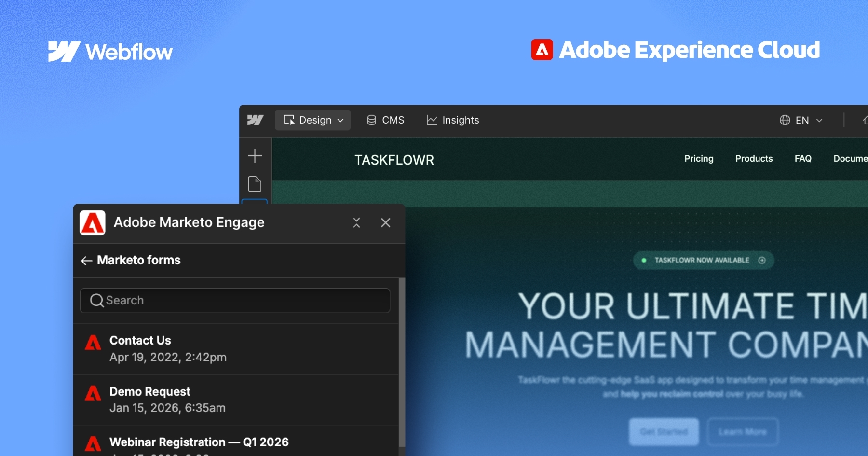Close the Adobe Marketo Engage panel
Image resolution: width=868 pixels, height=456 pixels.
point(385,222)
